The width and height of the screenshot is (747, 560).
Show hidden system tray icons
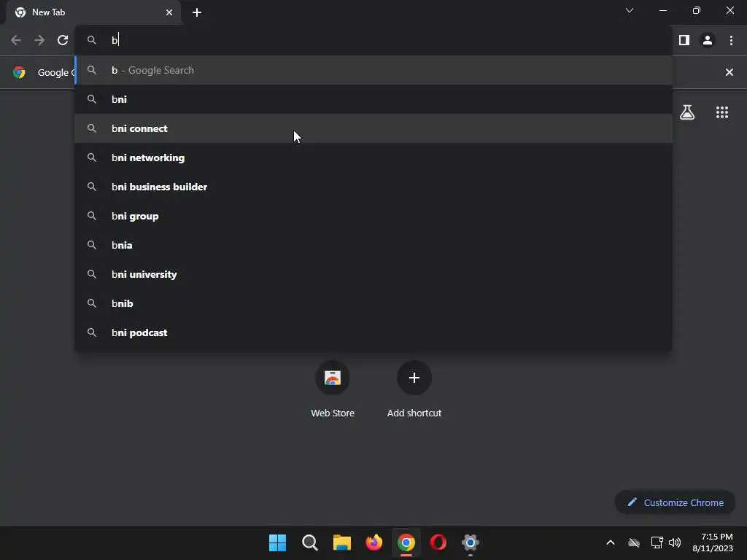[611, 542]
